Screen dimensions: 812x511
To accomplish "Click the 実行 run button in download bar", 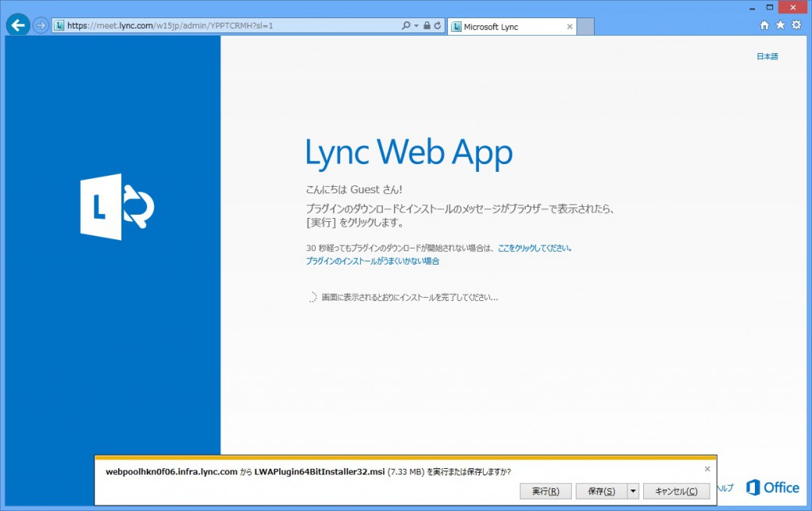I will [x=546, y=490].
